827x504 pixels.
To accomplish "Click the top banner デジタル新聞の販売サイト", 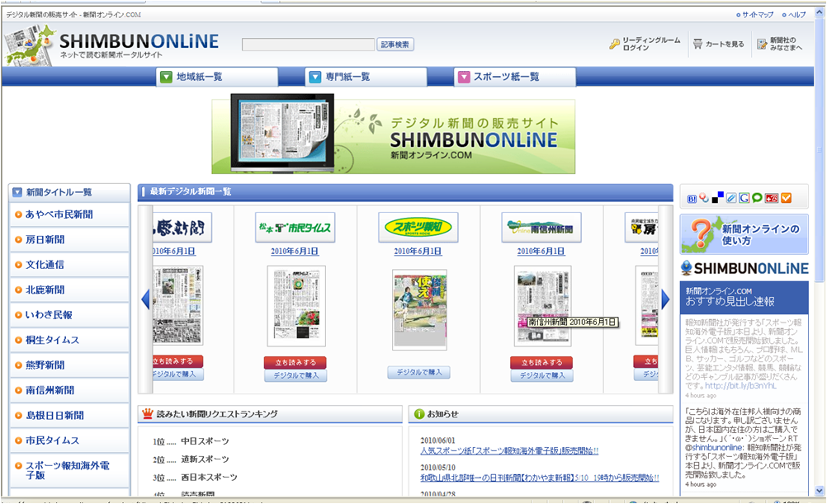I will (x=393, y=134).
